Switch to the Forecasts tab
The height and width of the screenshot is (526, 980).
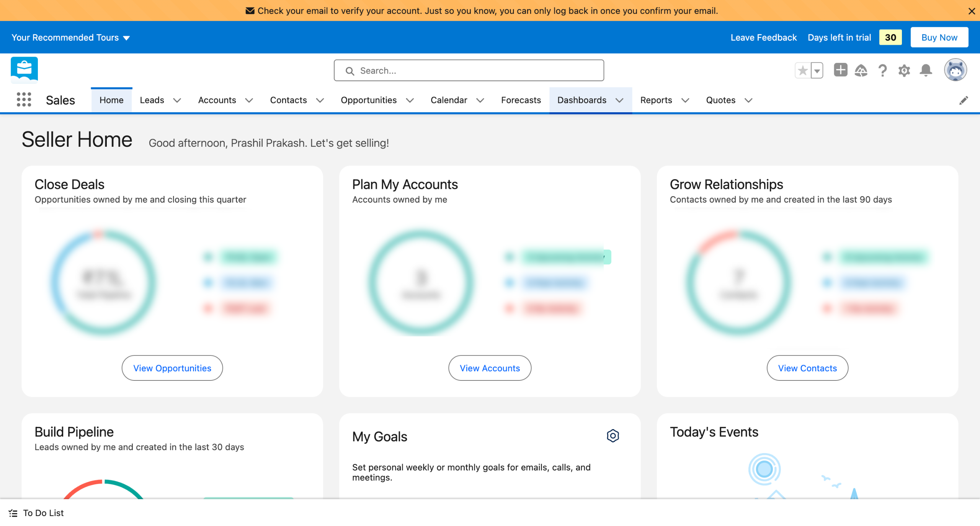pyautogui.click(x=521, y=100)
